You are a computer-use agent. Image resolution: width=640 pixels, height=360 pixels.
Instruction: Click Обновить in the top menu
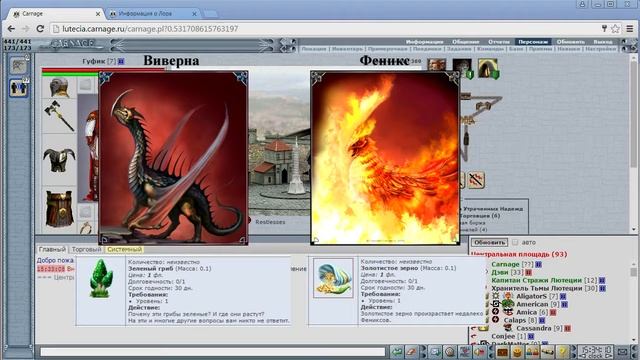point(570,42)
